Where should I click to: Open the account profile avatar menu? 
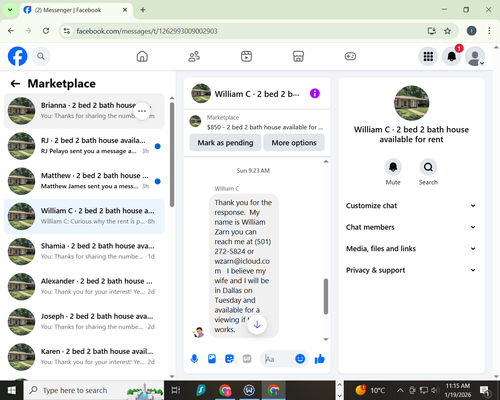click(x=475, y=56)
